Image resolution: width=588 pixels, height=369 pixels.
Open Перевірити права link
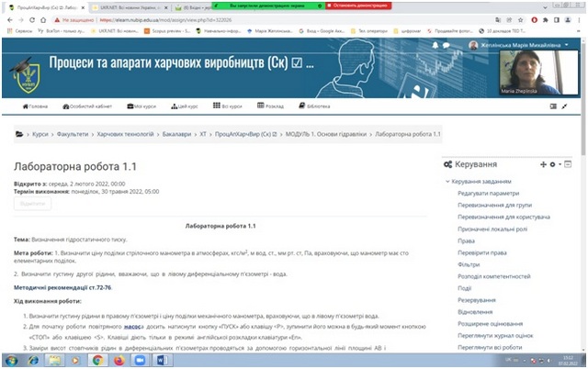point(481,252)
